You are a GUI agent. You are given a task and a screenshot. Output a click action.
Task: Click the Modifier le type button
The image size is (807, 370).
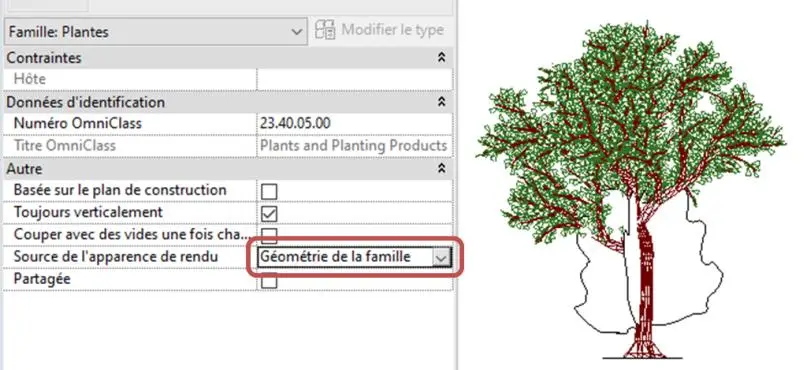click(x=379, y=30)
